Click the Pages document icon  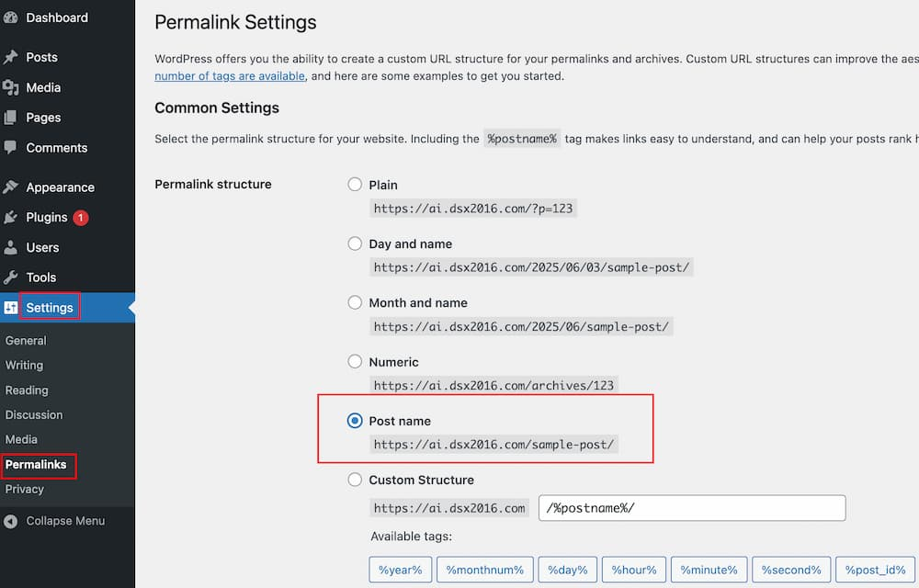point(10,118)
